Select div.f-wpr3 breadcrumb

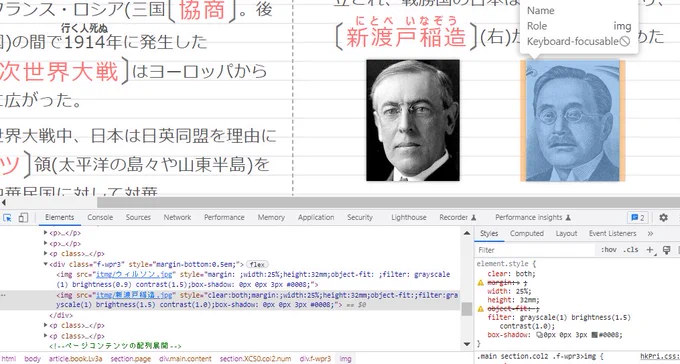click(315, 359)
